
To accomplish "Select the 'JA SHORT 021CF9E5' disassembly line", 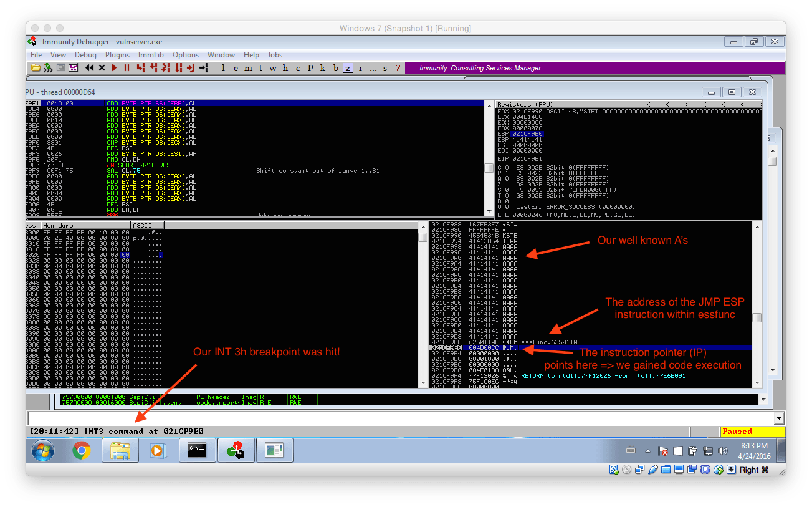I will point(254,165).
